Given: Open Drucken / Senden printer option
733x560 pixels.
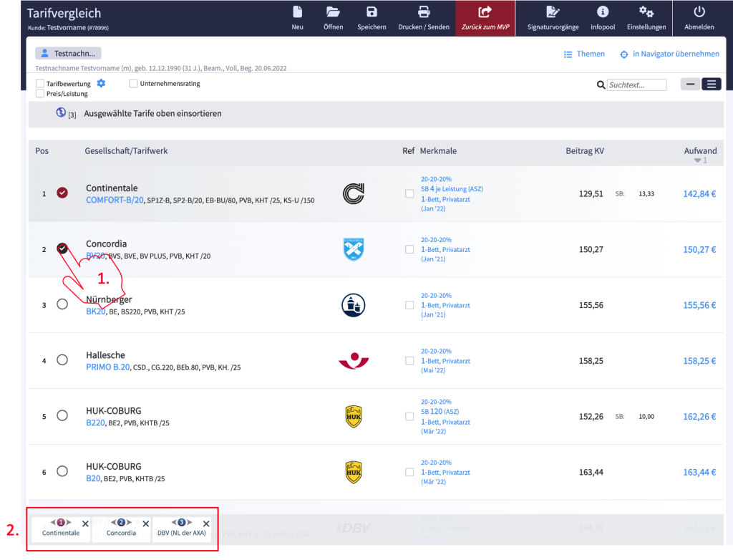Looking at the screenshot, I should pyautogui.click(x=424, y=18).
